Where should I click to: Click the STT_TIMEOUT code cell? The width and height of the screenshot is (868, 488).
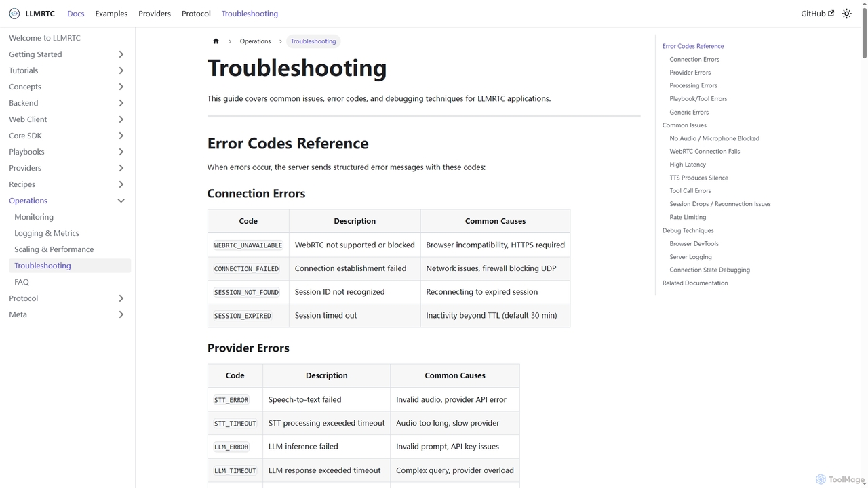pyautogui.click(x=235, y=424)
